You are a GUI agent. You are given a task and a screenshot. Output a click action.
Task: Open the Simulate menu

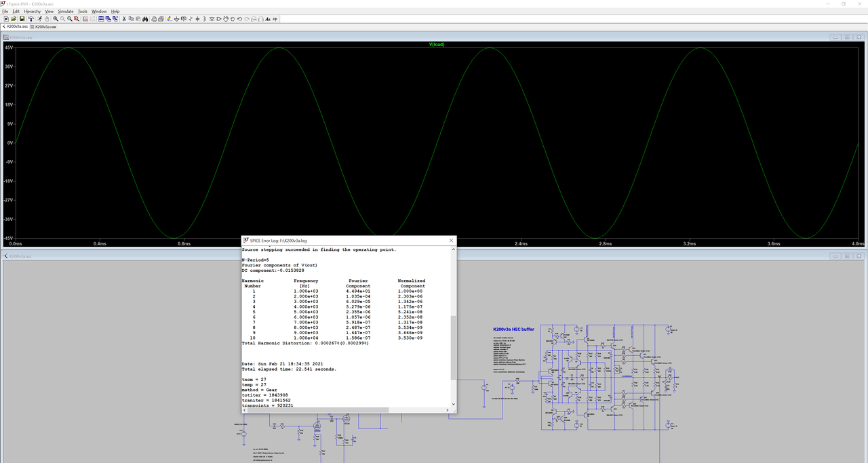coord(66,12)
